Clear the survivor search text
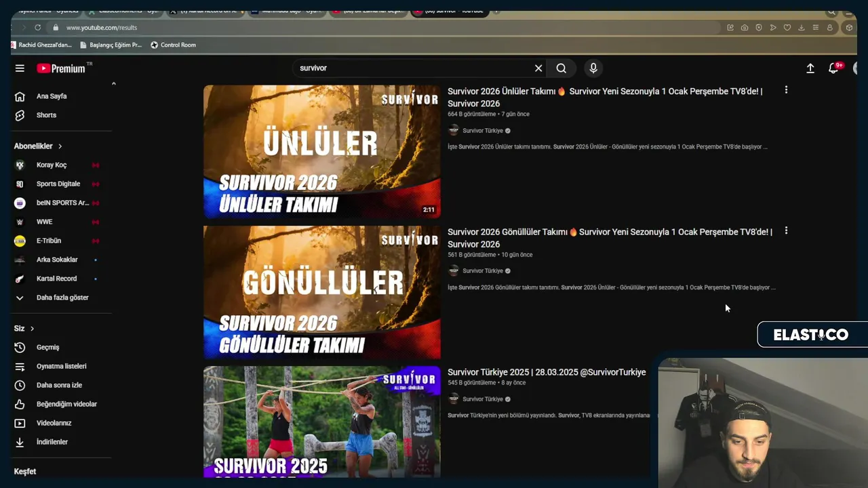Screen dimensions: 868x488 [538, 68]
